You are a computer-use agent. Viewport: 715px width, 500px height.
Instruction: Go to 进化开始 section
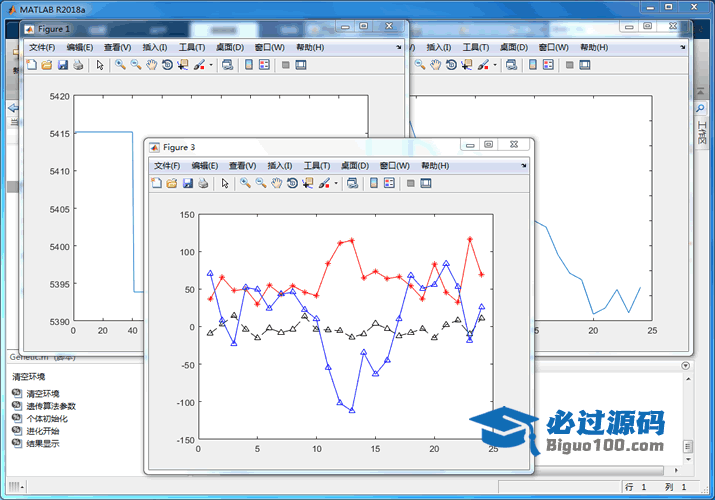[42, 431]
